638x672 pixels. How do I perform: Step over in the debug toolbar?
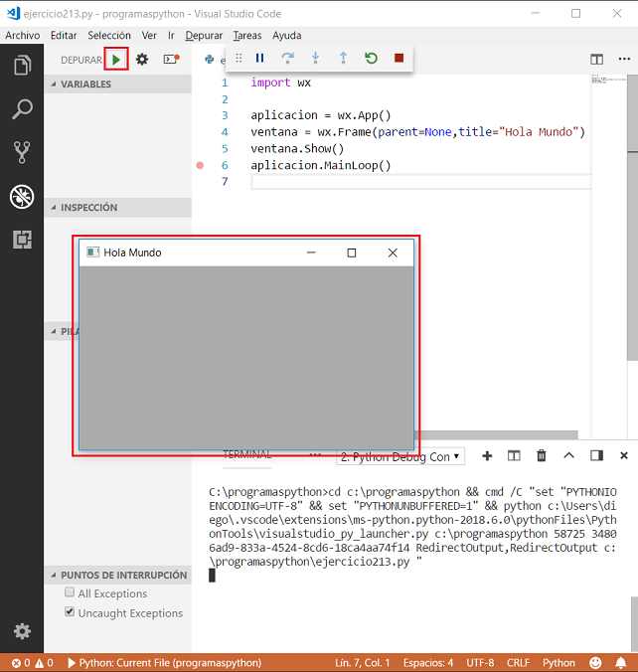(287, 58)
